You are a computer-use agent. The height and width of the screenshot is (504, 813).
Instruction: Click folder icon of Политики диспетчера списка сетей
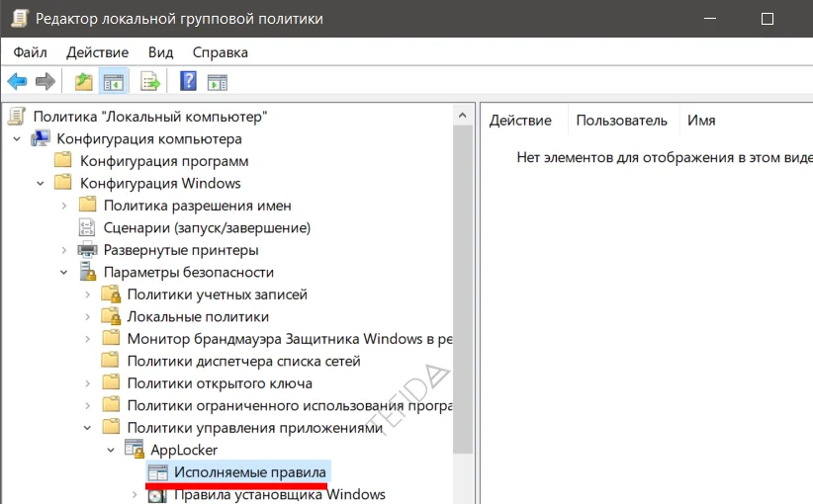click(x=111, y=361)
